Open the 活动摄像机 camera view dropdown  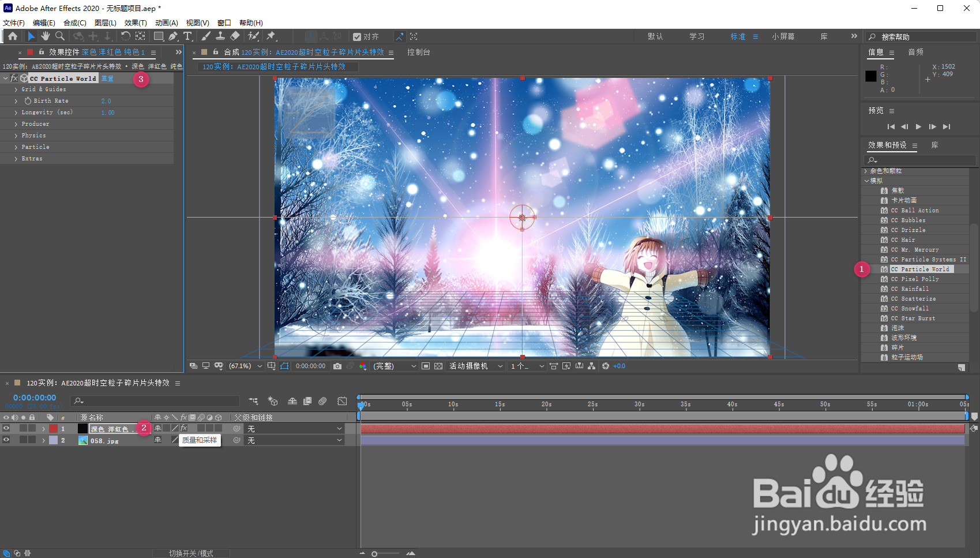point(476,366)
